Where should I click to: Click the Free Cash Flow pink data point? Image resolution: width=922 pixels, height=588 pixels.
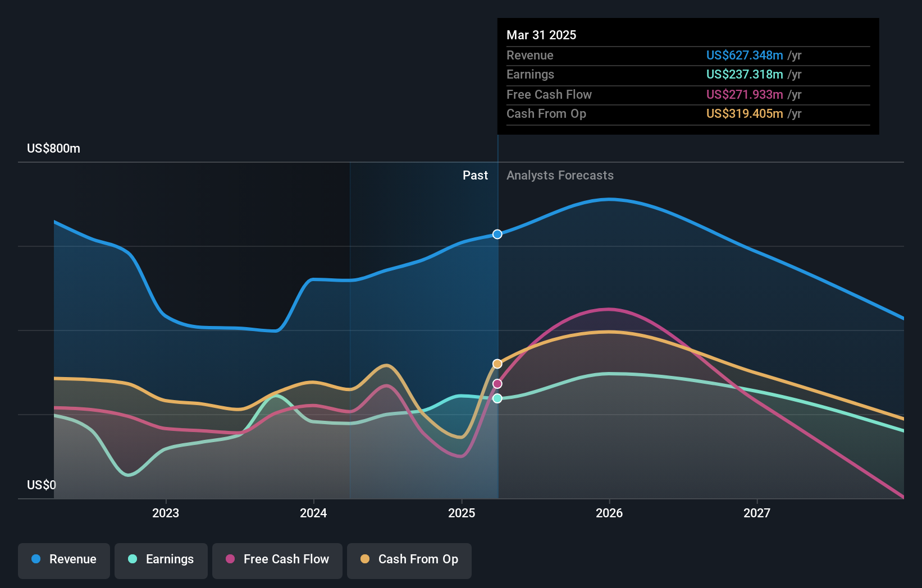coord(497,384)
